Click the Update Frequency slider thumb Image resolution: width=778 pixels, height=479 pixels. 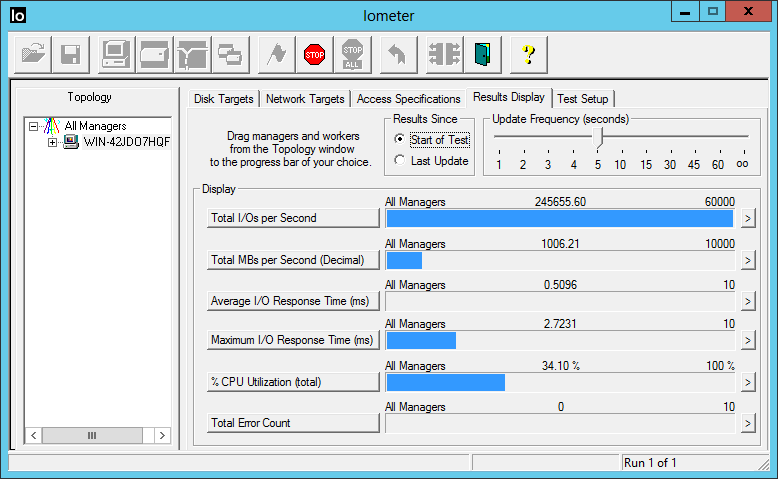coord(599,137)
